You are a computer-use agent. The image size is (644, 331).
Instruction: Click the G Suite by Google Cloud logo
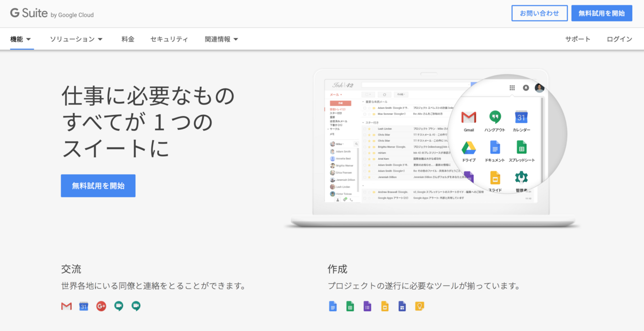coord(52,14)
